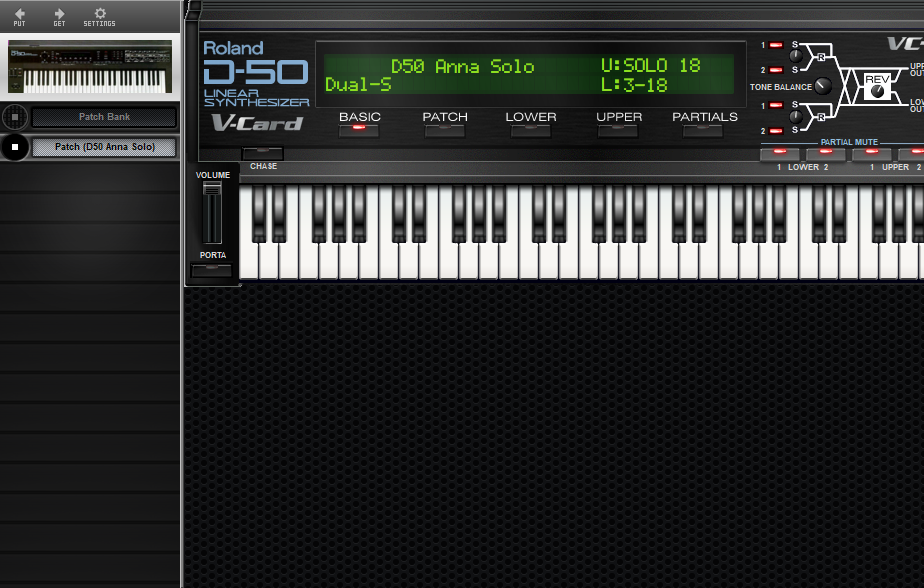Click the 'D50 Anna Solo' name in LCD
This screenshot has width=924, height=588.
[463, 66]
